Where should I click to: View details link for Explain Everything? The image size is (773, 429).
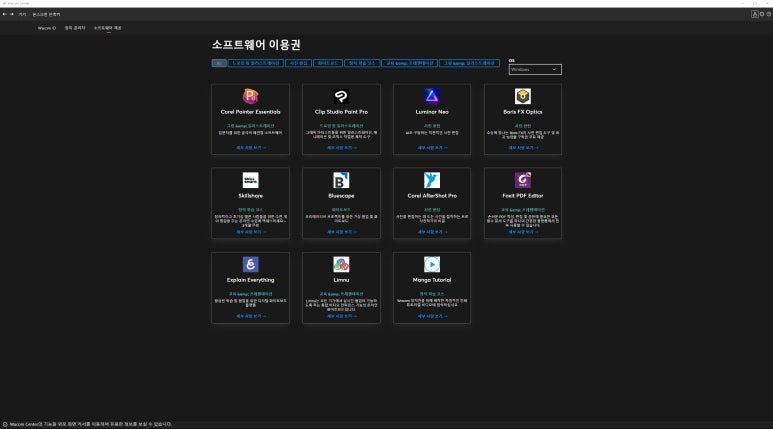pos(250,316)
